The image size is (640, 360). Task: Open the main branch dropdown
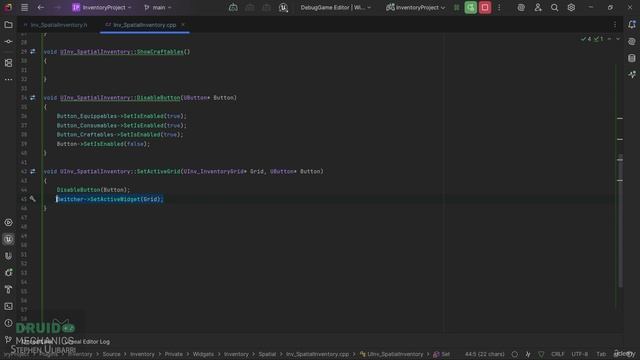pos(158,7)
